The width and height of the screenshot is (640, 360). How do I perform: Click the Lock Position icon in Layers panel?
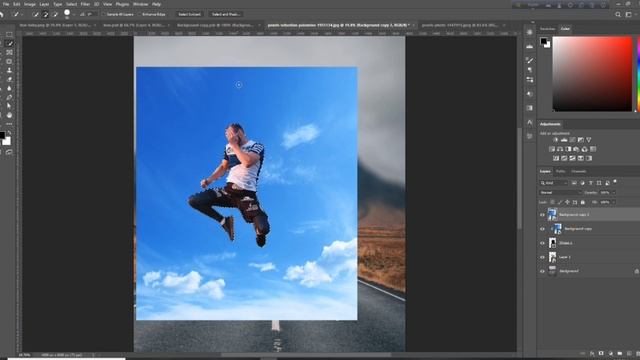(x=567, y=202)
